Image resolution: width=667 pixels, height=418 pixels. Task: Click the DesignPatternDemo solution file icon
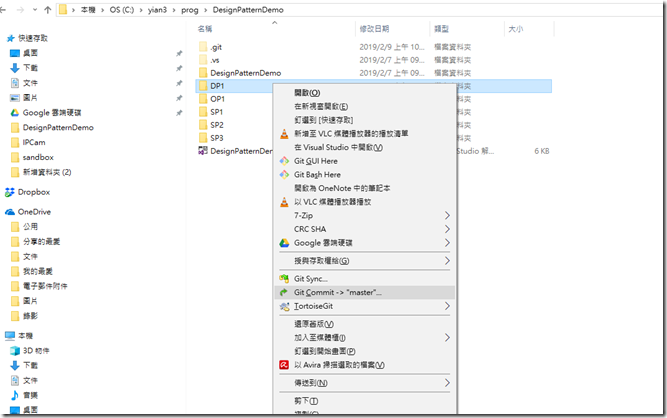203,151
